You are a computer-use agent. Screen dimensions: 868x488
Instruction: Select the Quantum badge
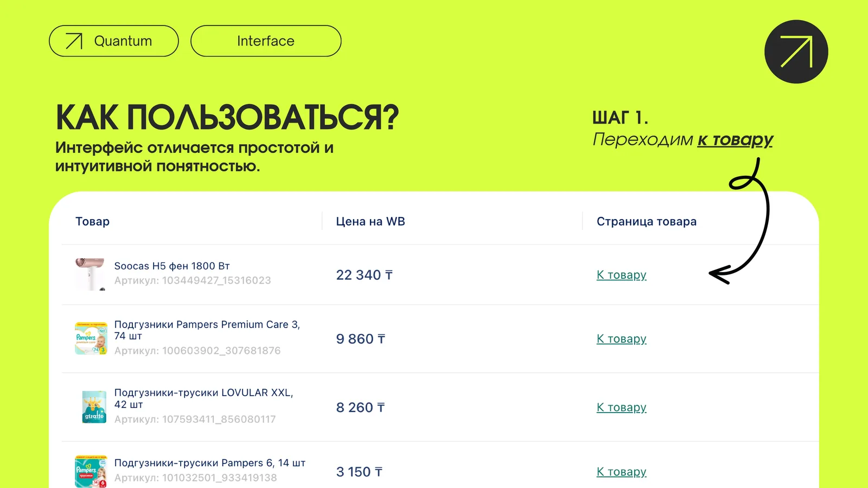113,40
